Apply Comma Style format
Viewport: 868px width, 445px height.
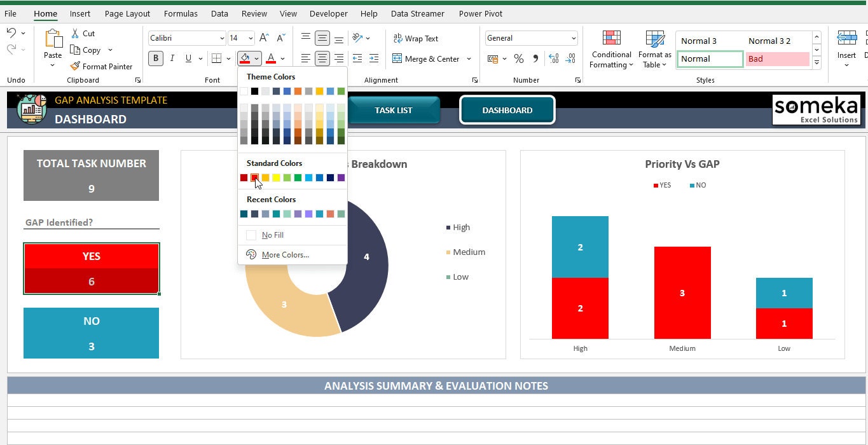pos(535,58)
